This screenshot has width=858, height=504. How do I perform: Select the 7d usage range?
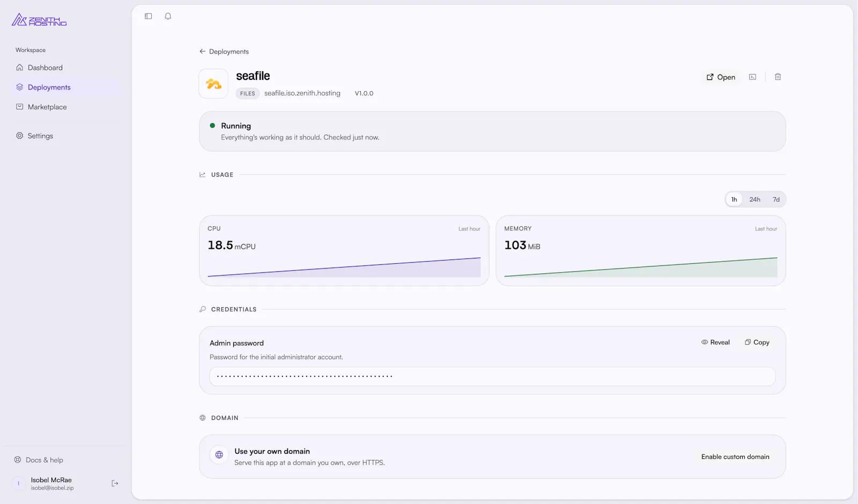click(x=776, y=199)
